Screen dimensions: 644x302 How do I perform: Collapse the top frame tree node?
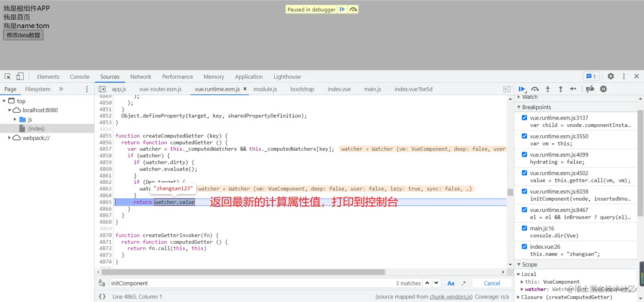[x=4, y=101]
